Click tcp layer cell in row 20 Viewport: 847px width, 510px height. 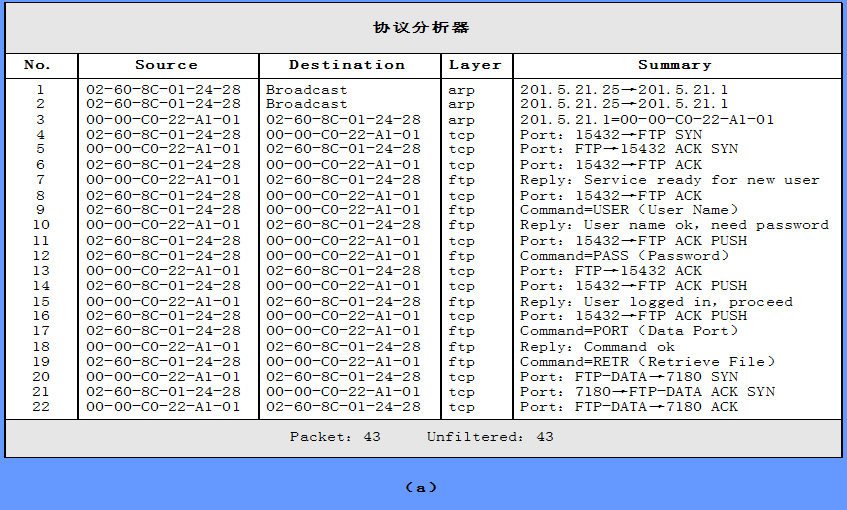[x=461, y=377]
